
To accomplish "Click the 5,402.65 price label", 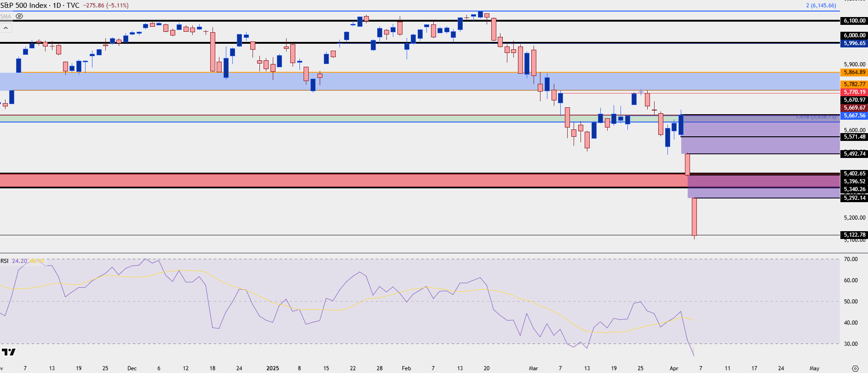I will click(854, 174).
